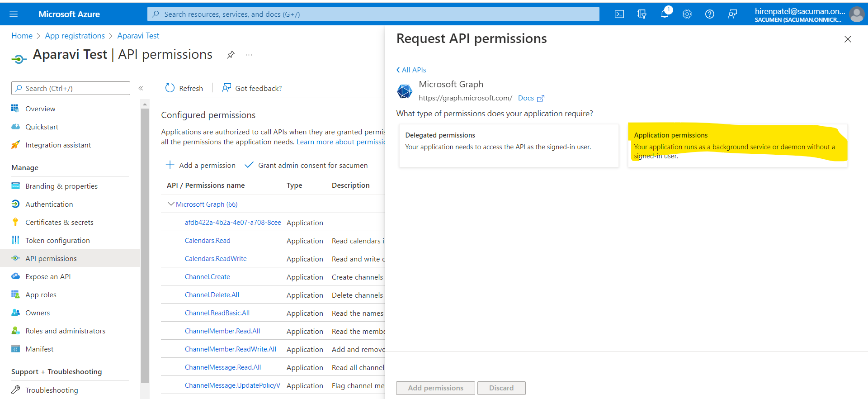Open the notifications bell
The height and width of the screenshot is (399, 868).
click(665, 14)
